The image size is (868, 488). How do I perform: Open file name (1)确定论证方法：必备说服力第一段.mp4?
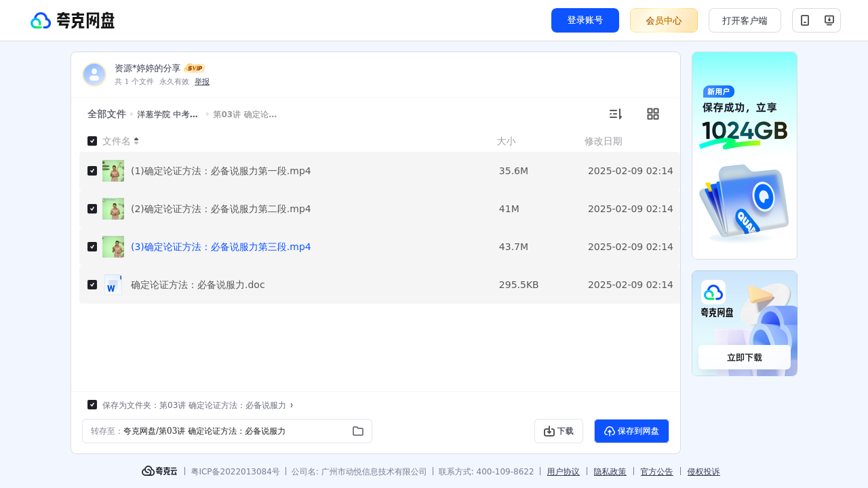[221, 171]
